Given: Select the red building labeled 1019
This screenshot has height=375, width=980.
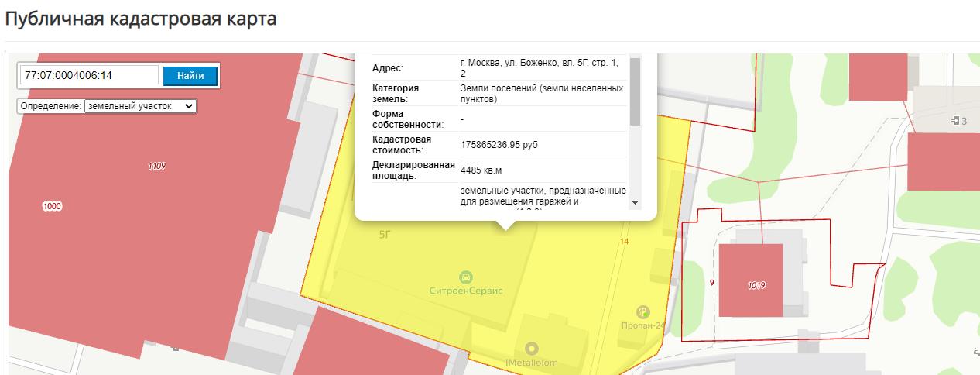Looking at the screenshot, I should click(750, 280).
